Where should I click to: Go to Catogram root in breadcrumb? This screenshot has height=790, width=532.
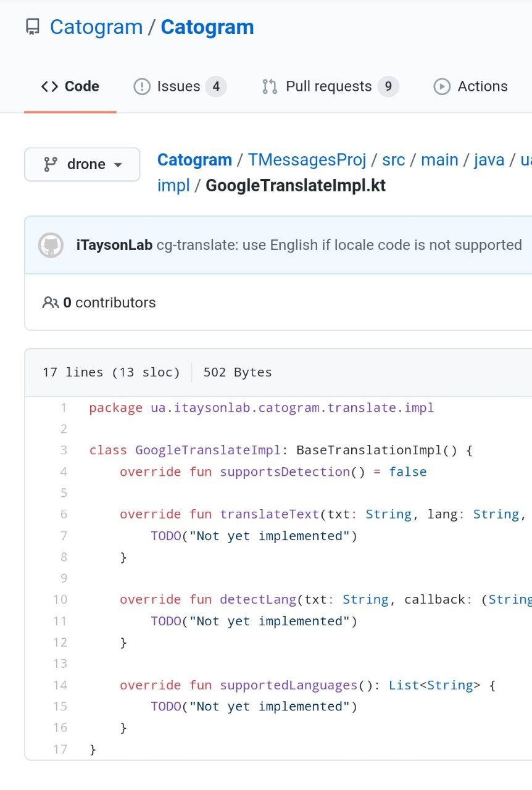pyautogui.click(x=194, y=160)
